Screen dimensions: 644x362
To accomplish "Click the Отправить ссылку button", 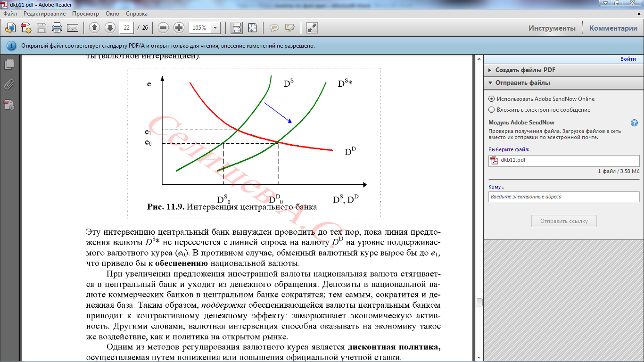I will pos(564,221).
